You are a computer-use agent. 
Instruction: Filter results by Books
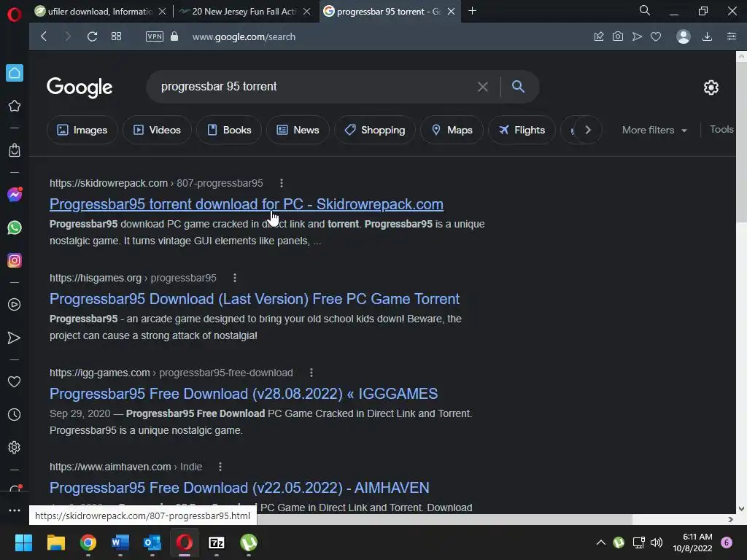(x=228, y=130)
